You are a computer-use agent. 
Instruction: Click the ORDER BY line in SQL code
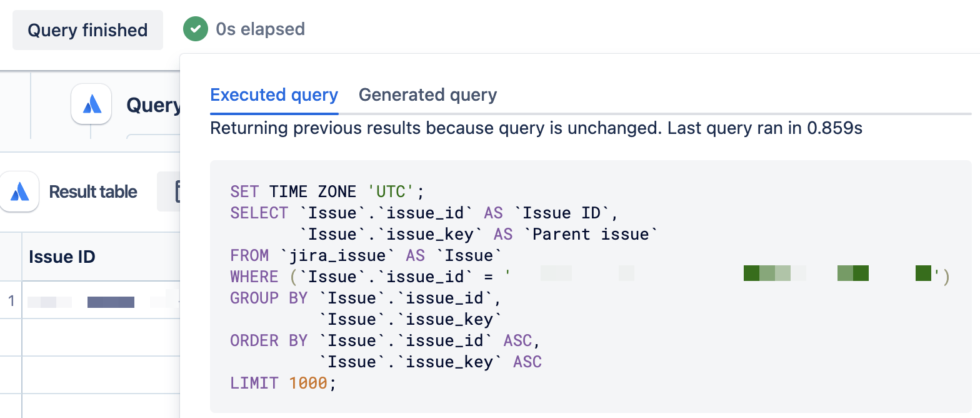coord(381,340)
